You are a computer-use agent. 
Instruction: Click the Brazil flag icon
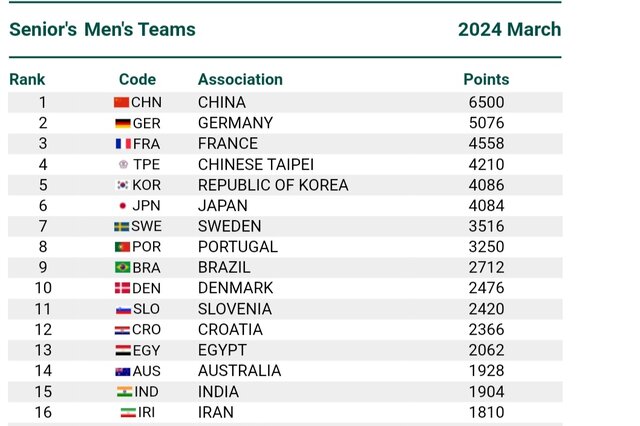point(122,268)
